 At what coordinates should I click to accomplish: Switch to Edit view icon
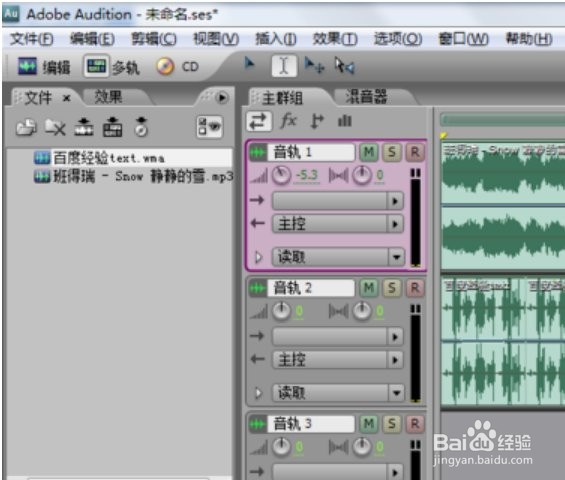pos(27,66)
